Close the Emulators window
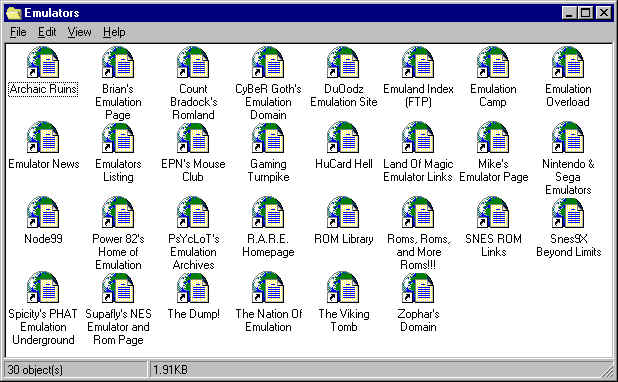 pos(604,13)
